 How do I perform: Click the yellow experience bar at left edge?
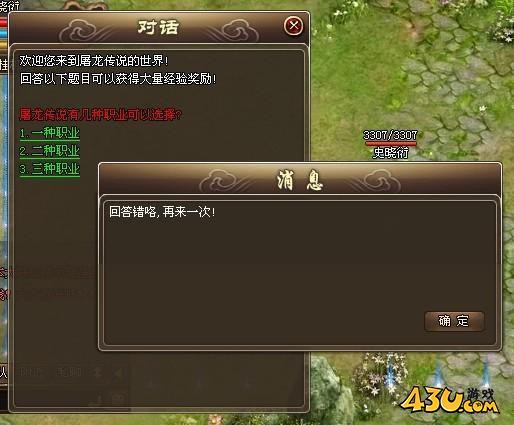click(4, 45)
